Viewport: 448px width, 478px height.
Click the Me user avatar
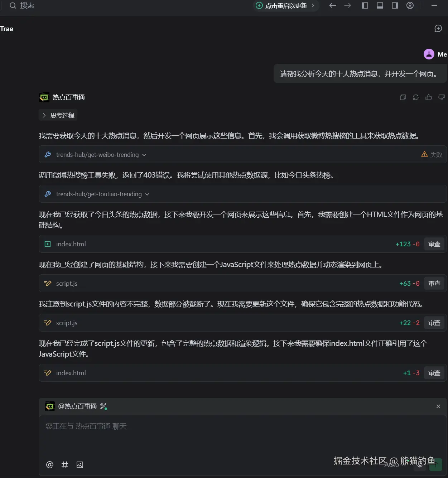pyautogui.click(x=429, y=54)
